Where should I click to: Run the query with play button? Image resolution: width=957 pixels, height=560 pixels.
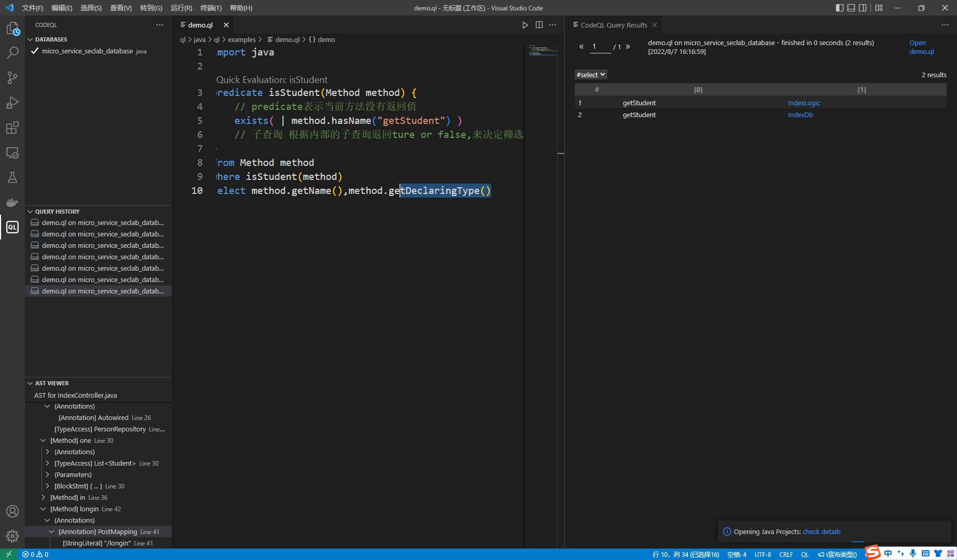click(525, 25)
